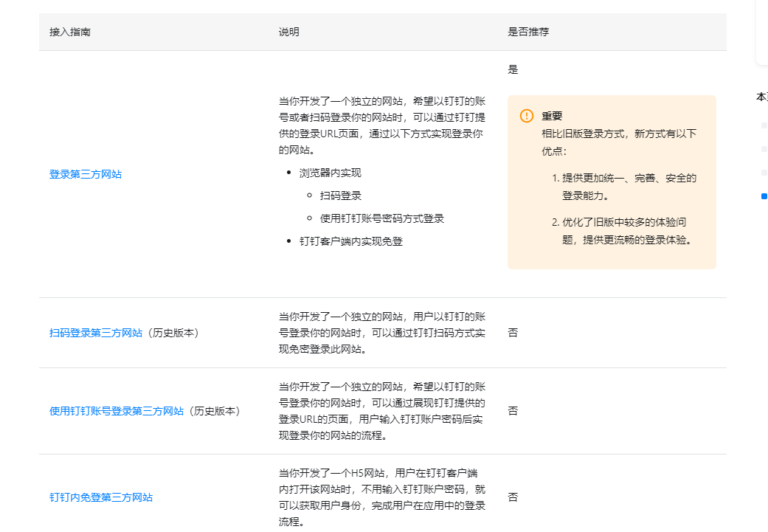Click the orange 重要 warning icon
768x532 pixels.
(x=527, y=116)
